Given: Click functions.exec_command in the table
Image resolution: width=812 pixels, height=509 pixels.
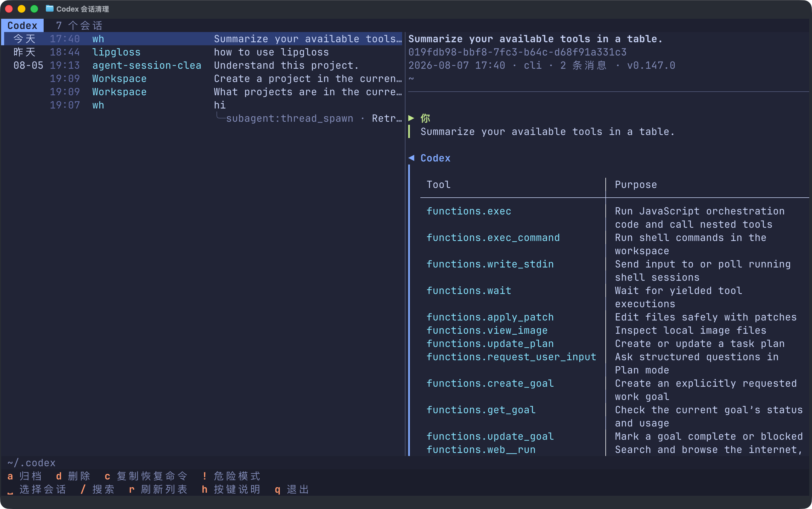Looking at the screenshot, I should pyautogui.click(x=493, y=238).
